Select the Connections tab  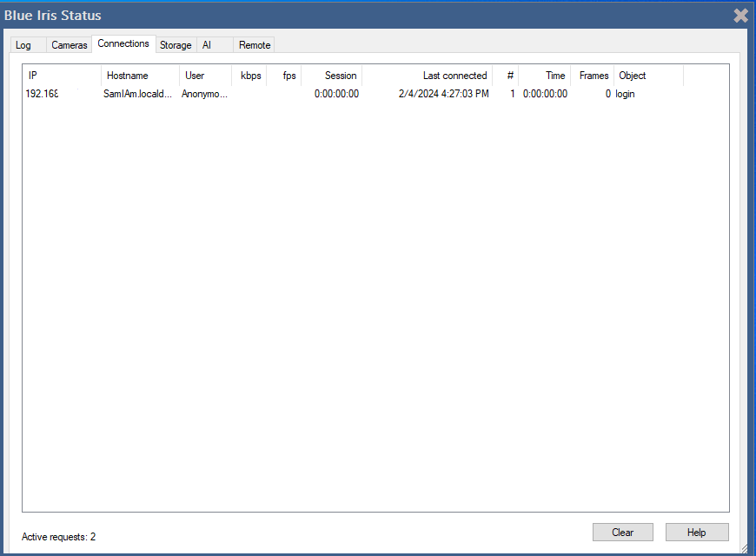click(123, 43)
